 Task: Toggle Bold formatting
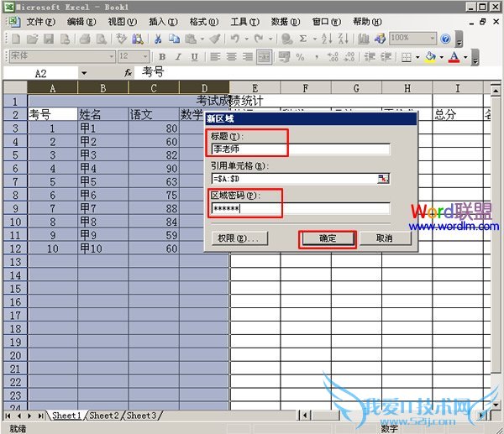coord(162,57)
